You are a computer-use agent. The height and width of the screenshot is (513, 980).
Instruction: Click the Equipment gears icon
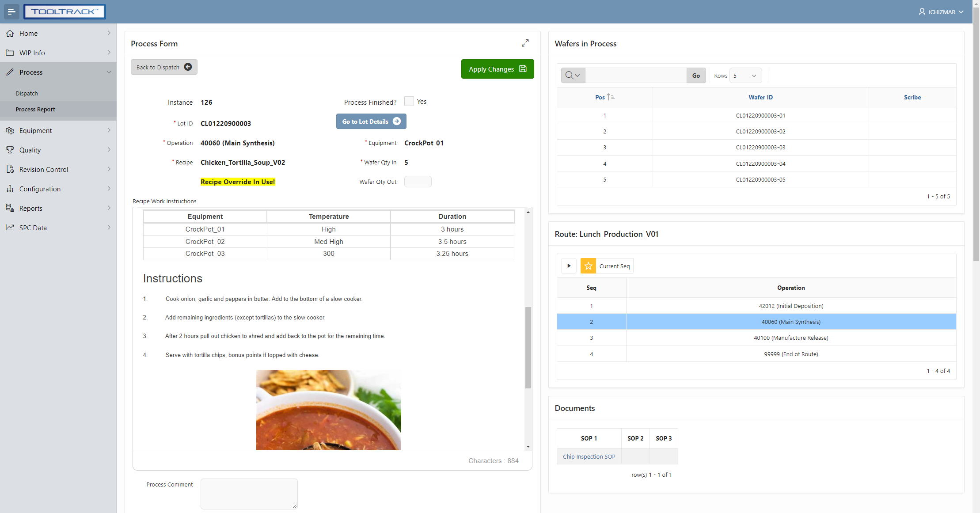[10, 130]
